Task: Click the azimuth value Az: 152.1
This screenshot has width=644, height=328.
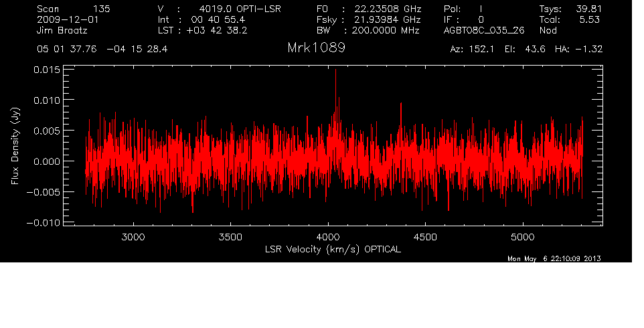Action: [472, 50]
